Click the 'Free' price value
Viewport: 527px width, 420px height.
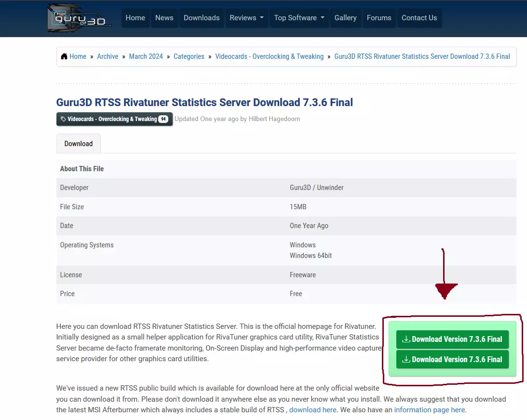tap(296, 294)
